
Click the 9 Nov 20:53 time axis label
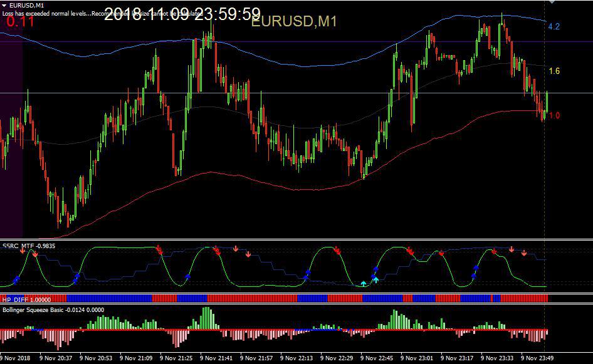click(96, 358)
